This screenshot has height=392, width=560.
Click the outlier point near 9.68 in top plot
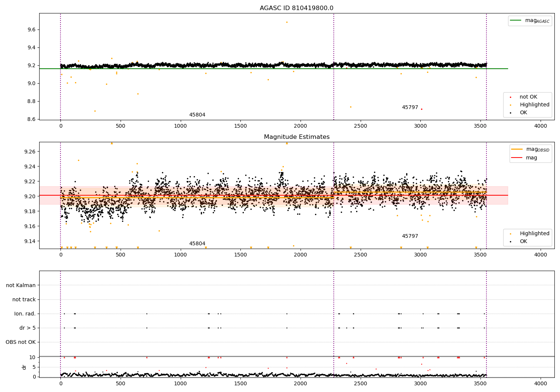pyautogui.click(x=287, y=22)
